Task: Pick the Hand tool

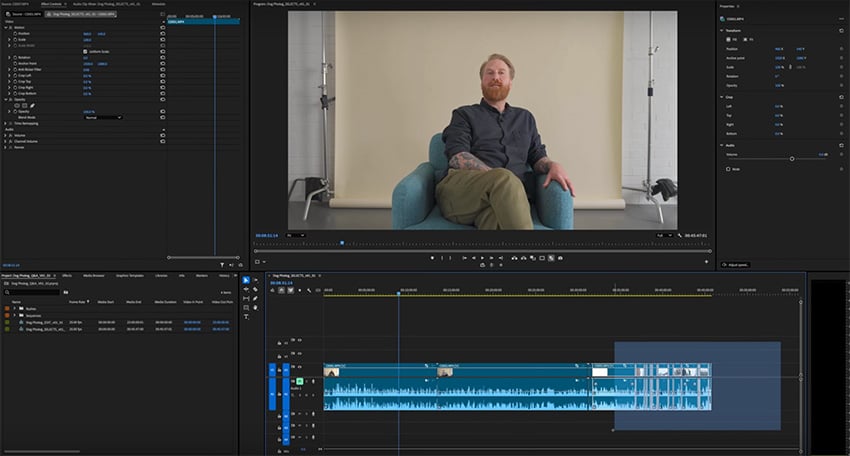Action: pyautogui.click(x=255, y=307)
